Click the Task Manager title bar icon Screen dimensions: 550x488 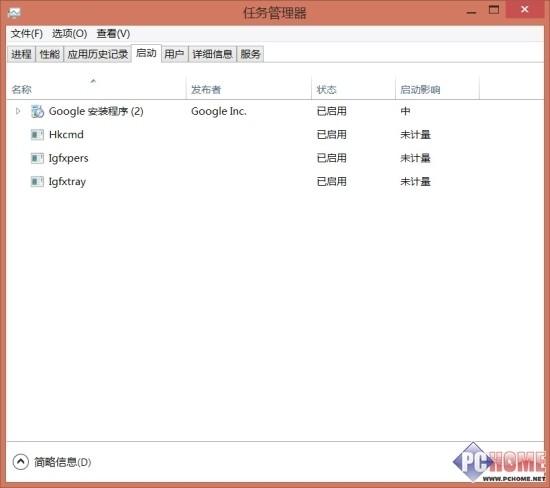point(14,13)
